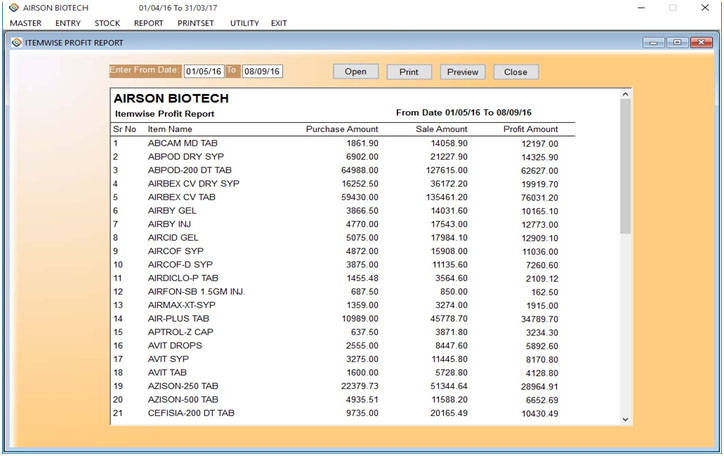The image size is (724, 456).
Task: Click the Open button
Action: point(355,72)
